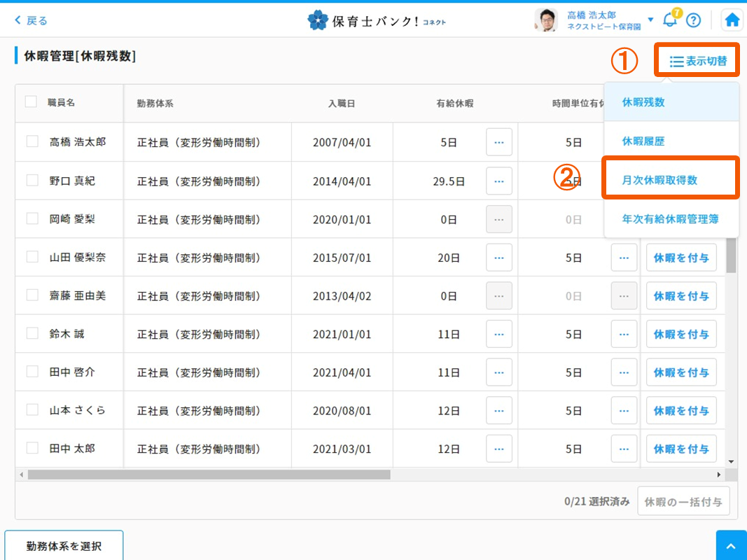Click the horizontal scrollbar of the table
Viewport: 747px width, 560px height.
pos(209,475)
